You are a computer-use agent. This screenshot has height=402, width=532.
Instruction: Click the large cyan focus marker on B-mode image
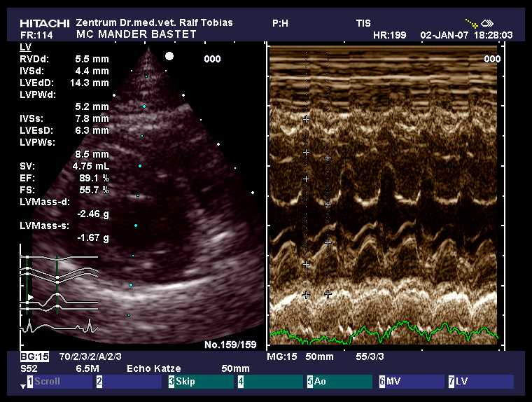click(x=144, y=106)
